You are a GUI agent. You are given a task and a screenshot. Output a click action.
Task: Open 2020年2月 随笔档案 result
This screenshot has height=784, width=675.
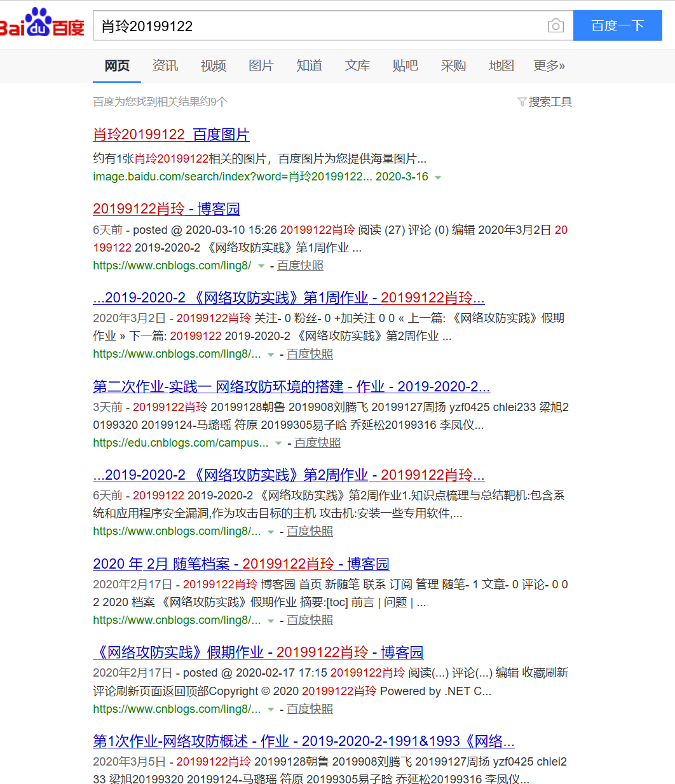click(x=241, y=564)
